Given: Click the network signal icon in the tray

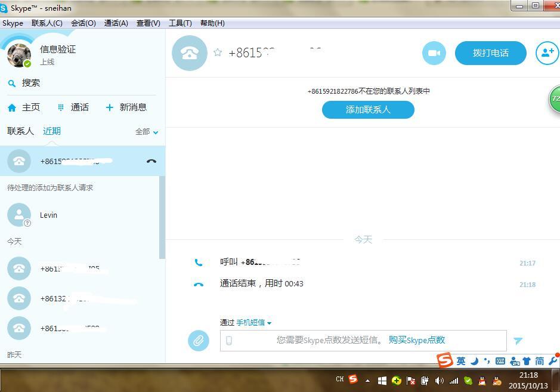Looking at the screenshot, I should tap(454, 381).
